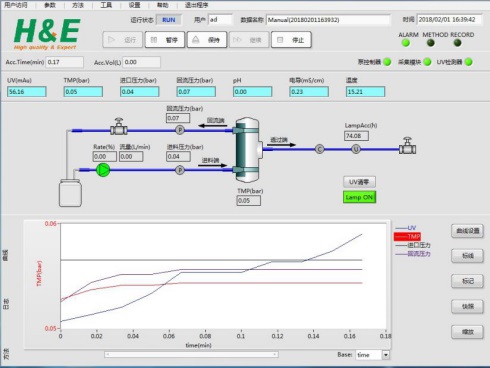Open the Base time dropdown arrow
The height and width of the screenshot is (368, 490).
pyautogui.click(x=386, y=355)
